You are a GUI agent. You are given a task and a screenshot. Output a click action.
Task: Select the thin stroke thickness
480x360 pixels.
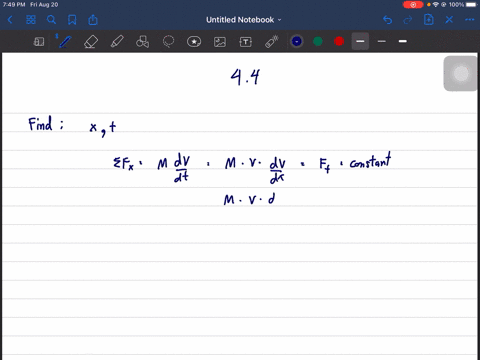[x=382, y=41]
